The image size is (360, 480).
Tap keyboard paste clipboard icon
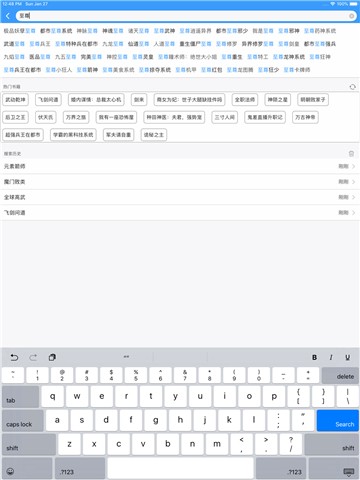pos(52,357)
